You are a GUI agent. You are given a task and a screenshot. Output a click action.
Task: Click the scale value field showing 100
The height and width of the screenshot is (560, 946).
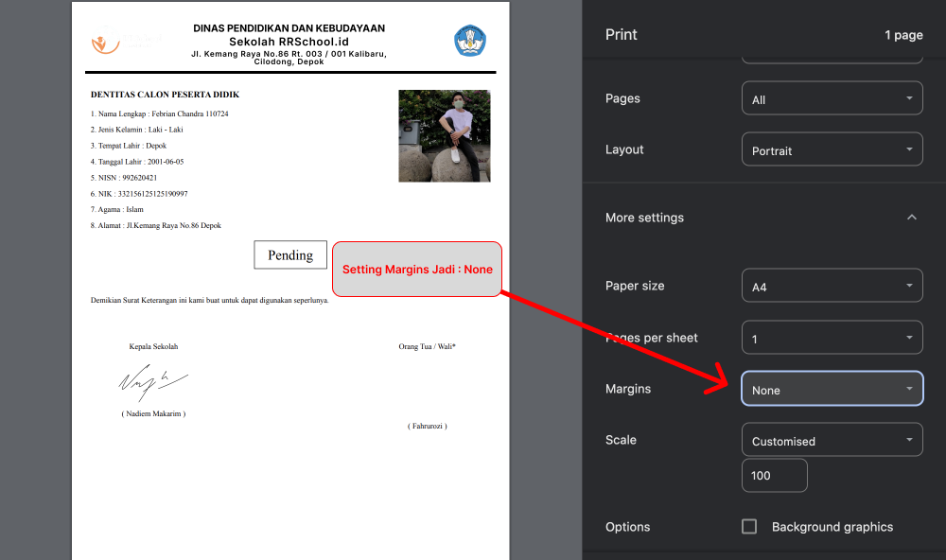(x=774, y=475)
